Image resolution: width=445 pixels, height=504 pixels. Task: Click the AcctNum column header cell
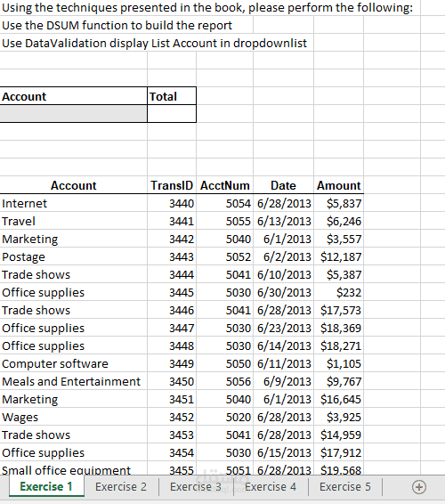point(224,185)
